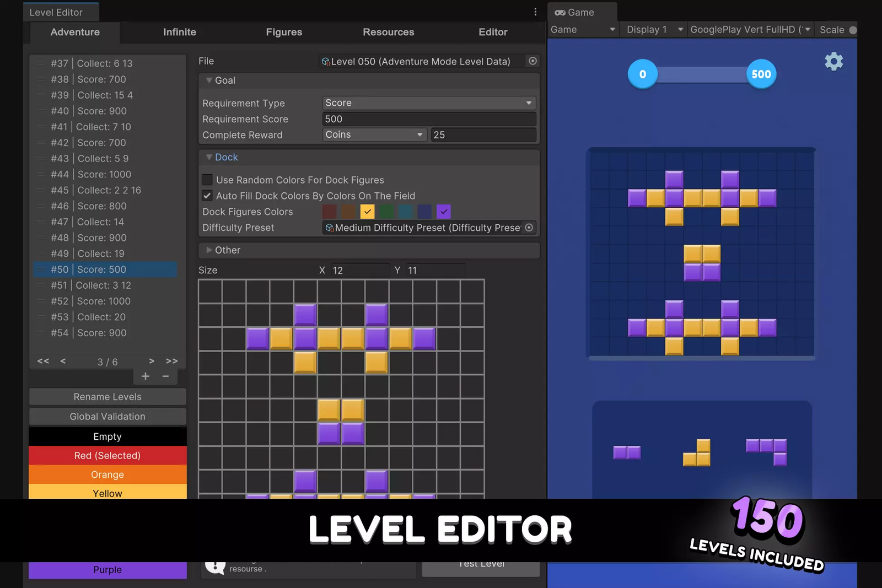Select level #44 Score: 1000
Image resolution: width=882 pixels, height=588 pixels.
105,174
